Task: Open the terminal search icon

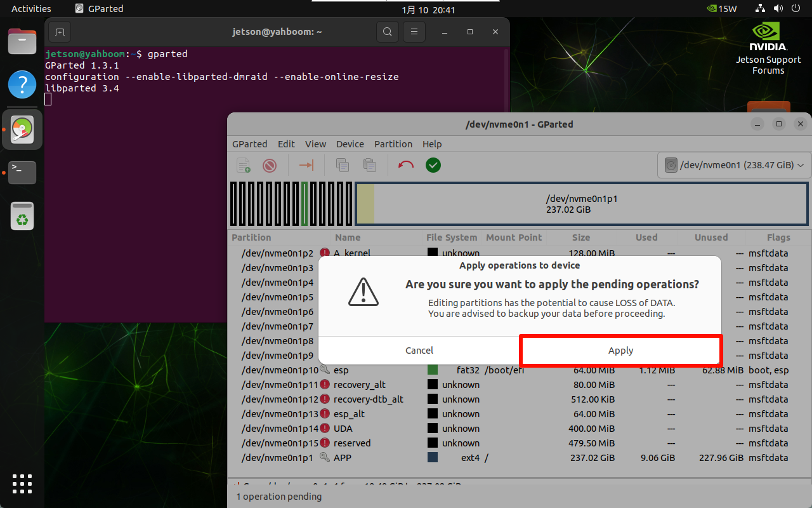Action: coord(387,32)
